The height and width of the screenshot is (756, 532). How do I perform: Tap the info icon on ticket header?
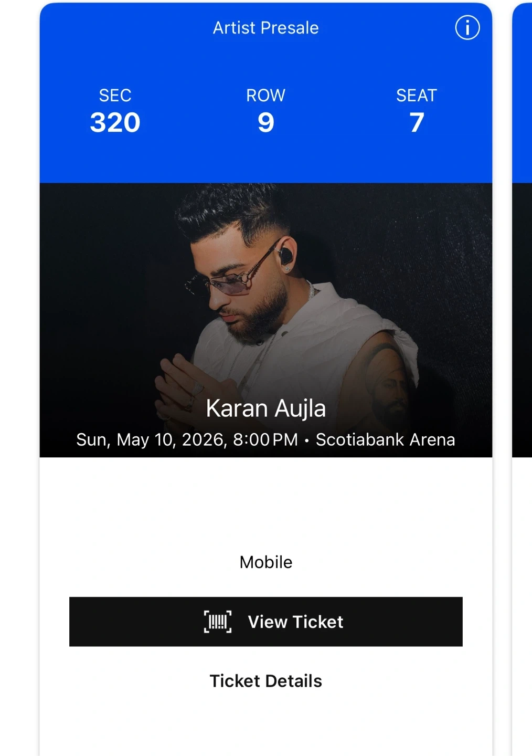tap(467, 27)
